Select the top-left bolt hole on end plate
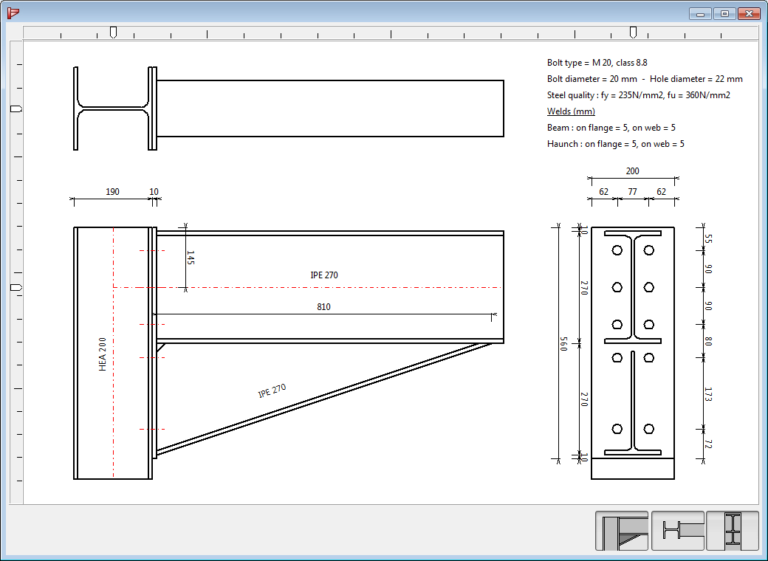 pyautogui.click(x=617, y=250)
